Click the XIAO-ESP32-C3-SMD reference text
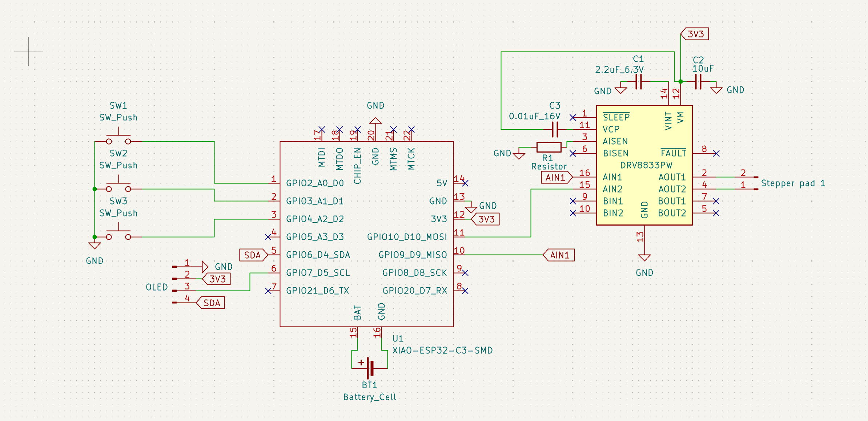The width and height of the screenshot is (868, 421). pos(442,350)
